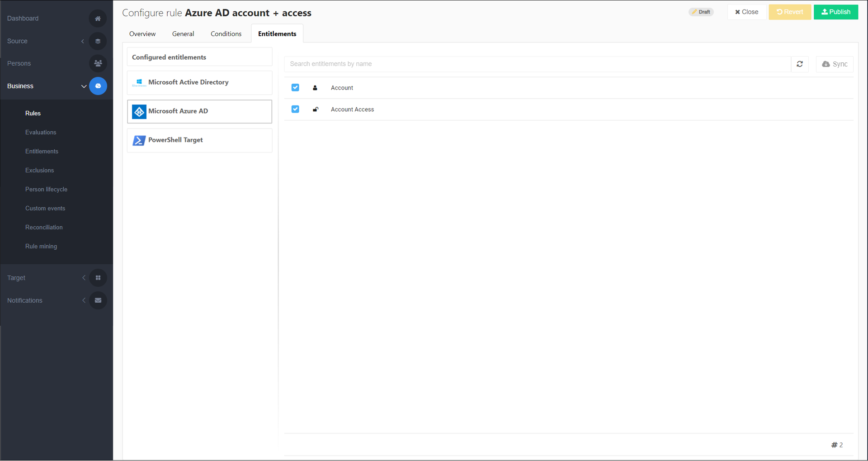
Task: Select Microsoft Active Directory target
Action: click(x=199, y=82)
